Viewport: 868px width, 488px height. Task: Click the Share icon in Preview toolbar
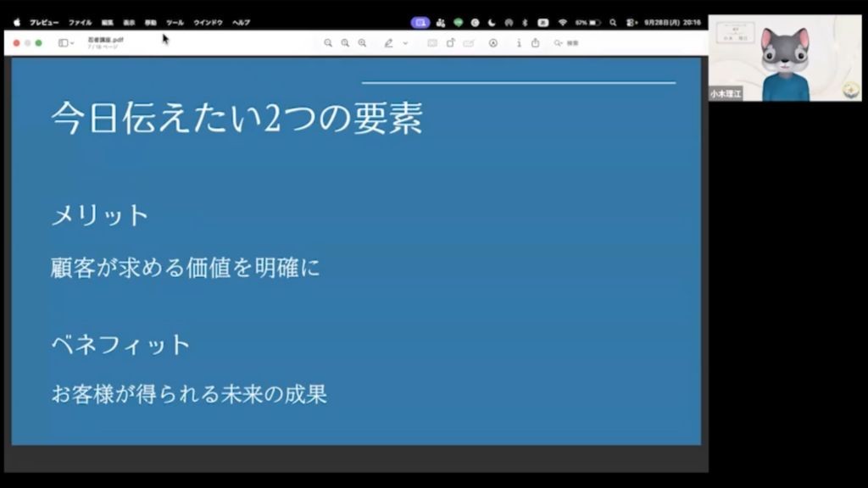(536, 42)
